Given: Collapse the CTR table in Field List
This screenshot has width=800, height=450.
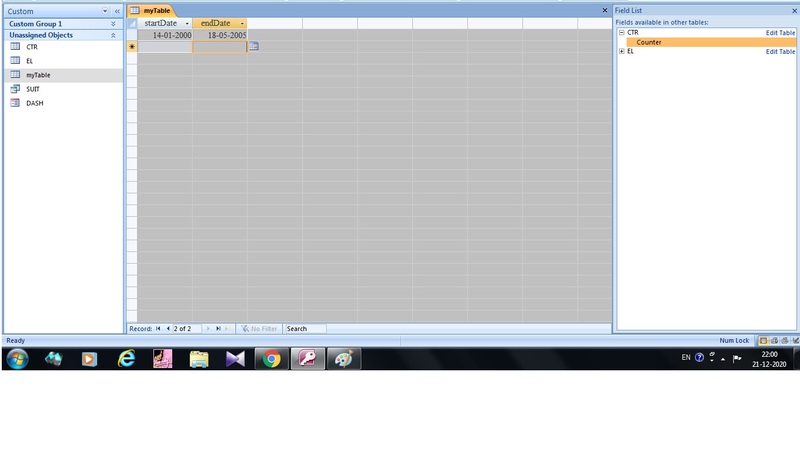Looking at the screenshot, I should (621, 32).
